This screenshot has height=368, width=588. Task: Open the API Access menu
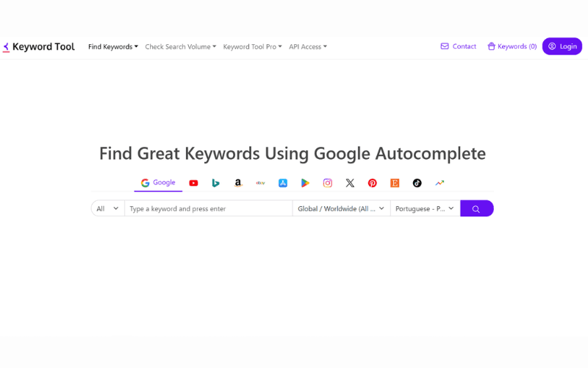point(307,47)
